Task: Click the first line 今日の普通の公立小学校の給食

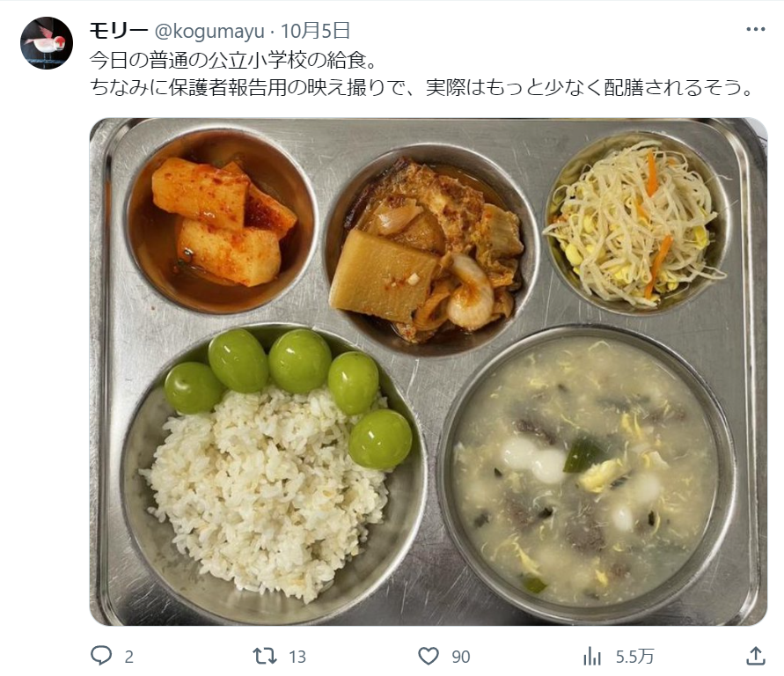Action: [233, 60]
